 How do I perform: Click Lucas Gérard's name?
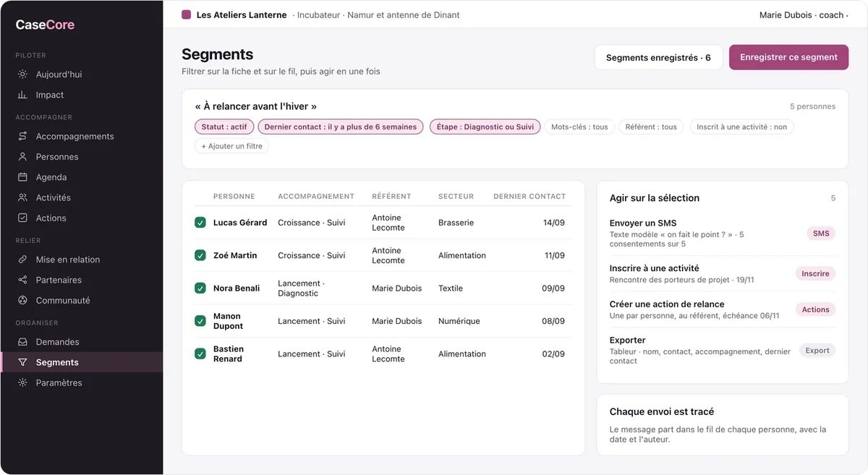pyautogui.click(x=240, y=223)
